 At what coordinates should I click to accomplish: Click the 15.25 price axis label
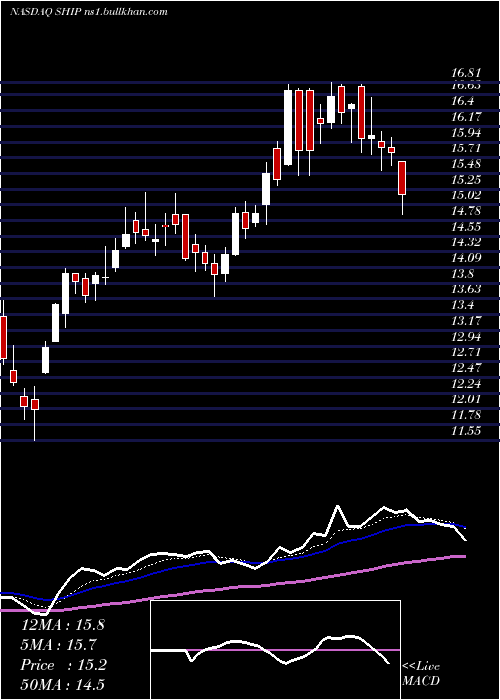point(466,179)
